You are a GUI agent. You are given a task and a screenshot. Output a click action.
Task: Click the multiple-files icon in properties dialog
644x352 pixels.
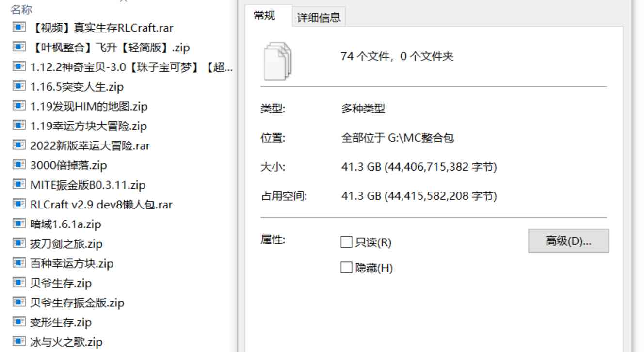(x=277, y=60)
